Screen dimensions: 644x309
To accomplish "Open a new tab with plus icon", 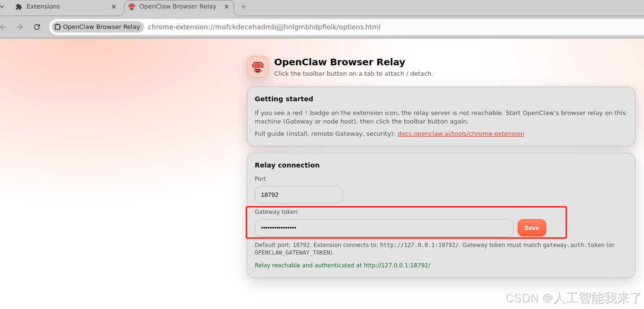I will (244, 7).
